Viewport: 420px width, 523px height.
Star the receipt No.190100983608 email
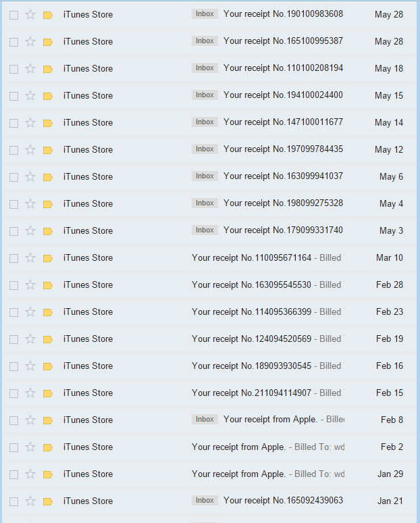(30, 15)
